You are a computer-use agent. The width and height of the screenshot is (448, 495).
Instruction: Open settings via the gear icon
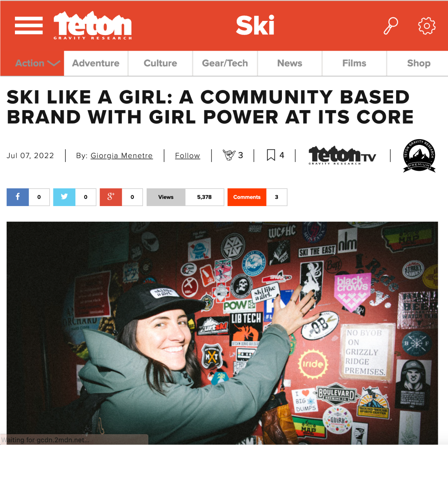427,26
